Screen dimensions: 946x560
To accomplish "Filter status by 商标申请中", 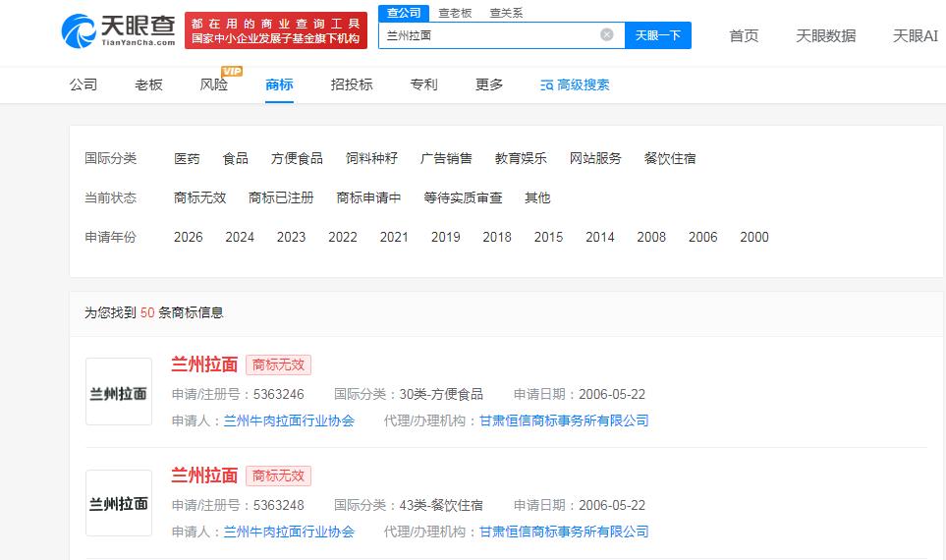I will [x=368, y=197].
